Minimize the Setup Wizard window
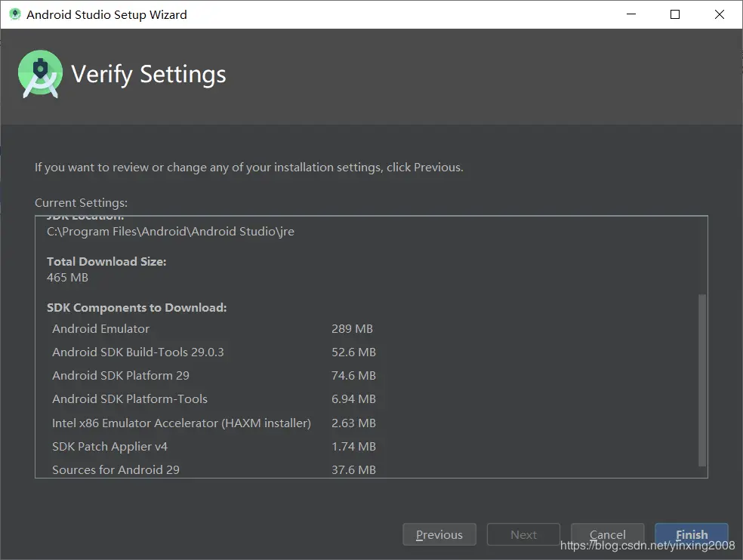This screenshot has height=560, width=743. click(x=631, y=14)
